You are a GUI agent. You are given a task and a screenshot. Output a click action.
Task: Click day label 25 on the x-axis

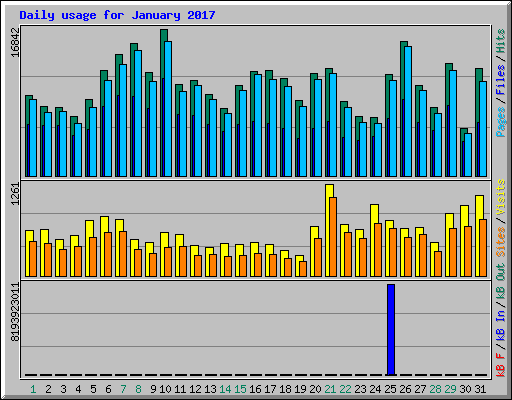390,389
